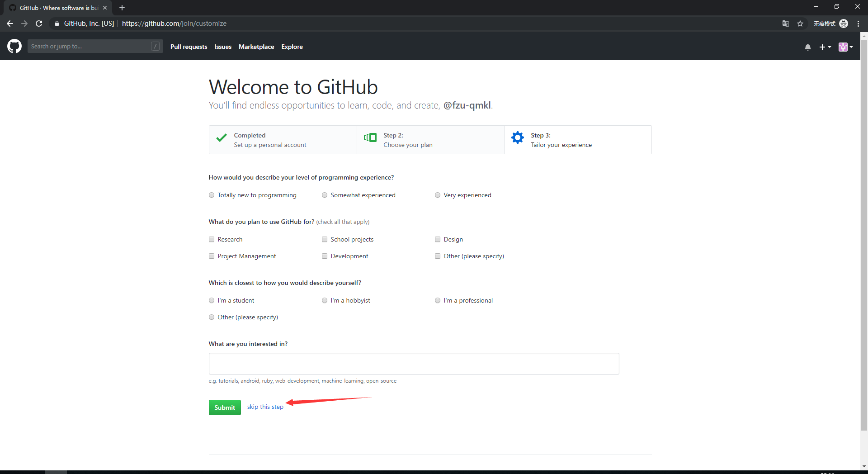Click the incognito mode icon
Viewport: 868px width, 474px height.
point(844,24)
